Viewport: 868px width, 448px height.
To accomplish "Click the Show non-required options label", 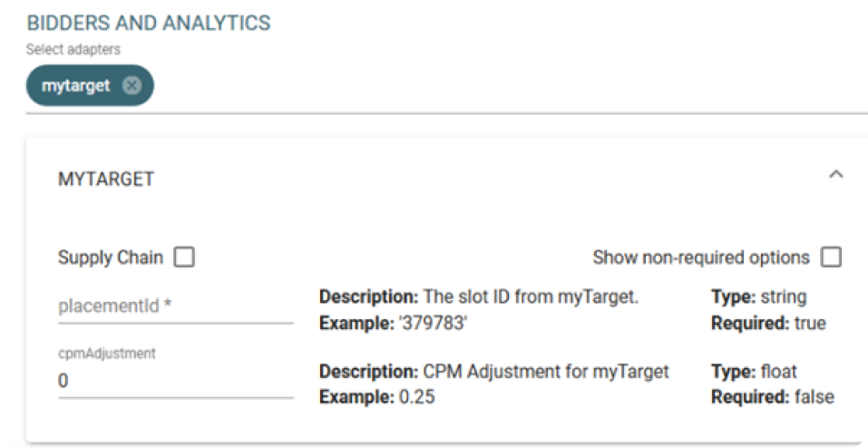I will click(701, 258).
